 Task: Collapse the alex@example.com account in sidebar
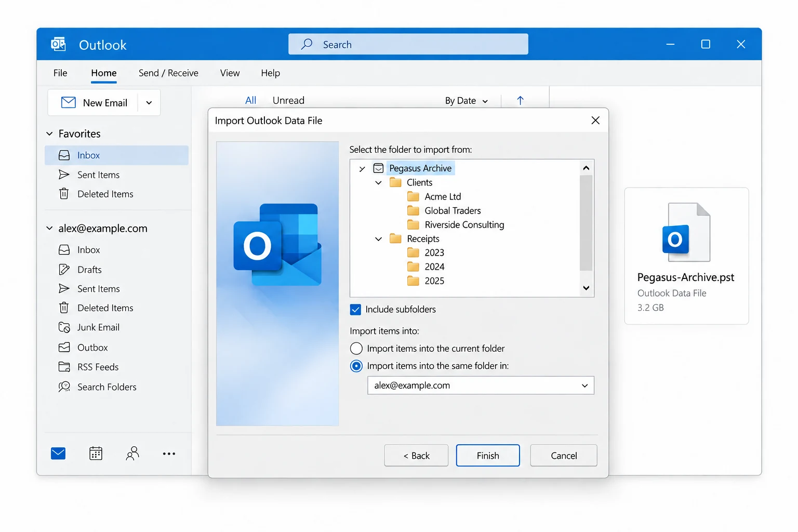tap(49, 228)
